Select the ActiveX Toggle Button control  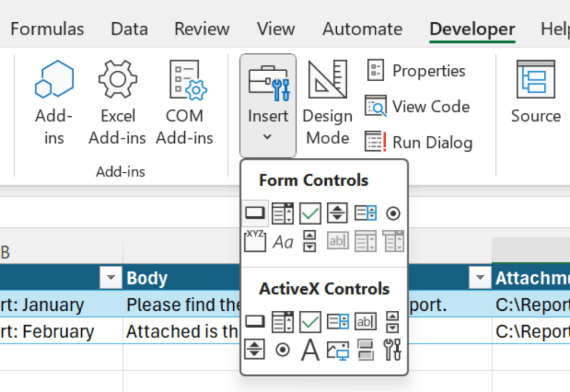pos(365,350)
